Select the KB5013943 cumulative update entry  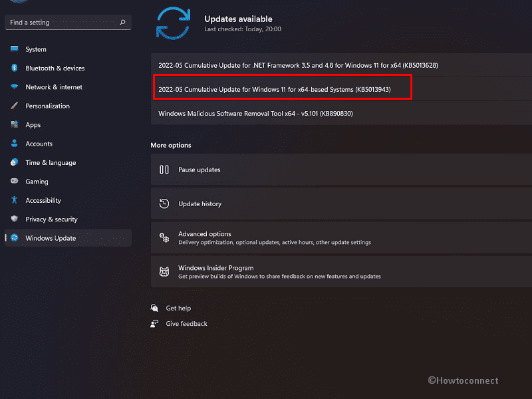click(x=283, y=87)
